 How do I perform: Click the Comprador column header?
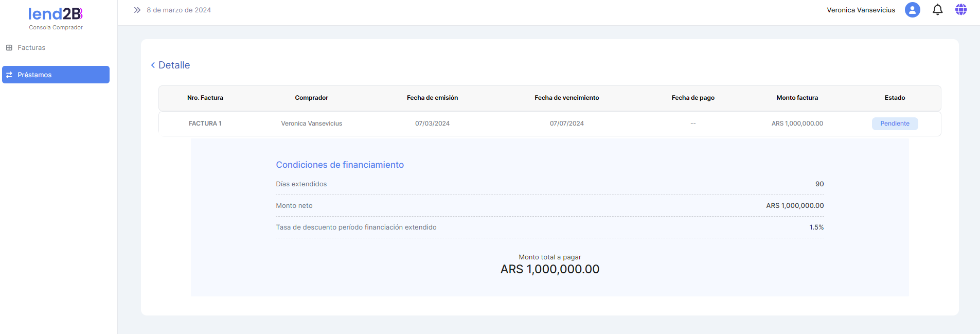[x=311, y=98]
